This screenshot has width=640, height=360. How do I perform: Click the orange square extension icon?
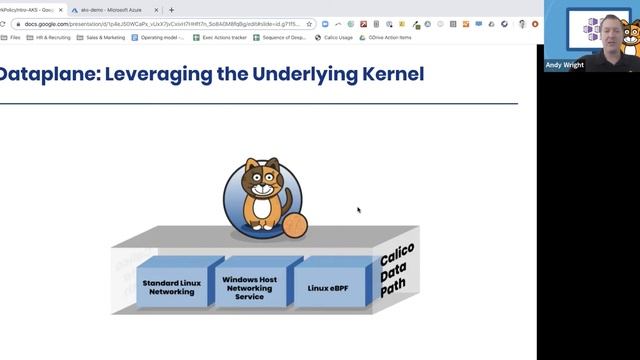click(x=466, y=24)
